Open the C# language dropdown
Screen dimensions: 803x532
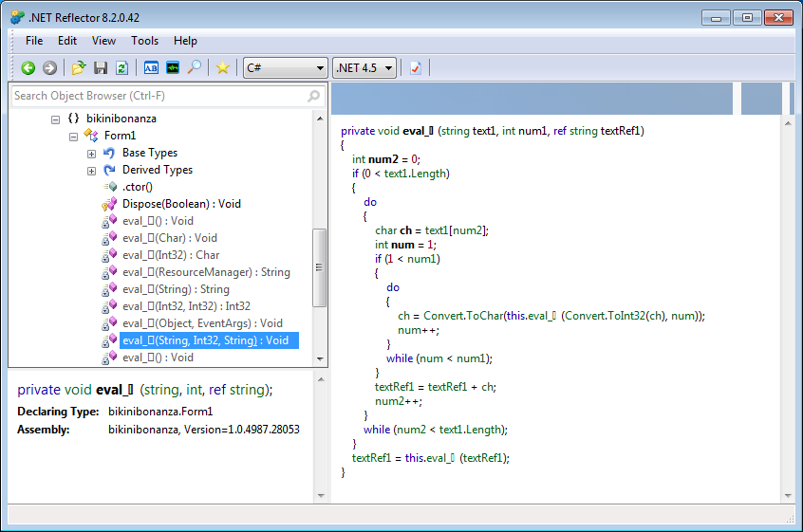click(x=286, y=67)
